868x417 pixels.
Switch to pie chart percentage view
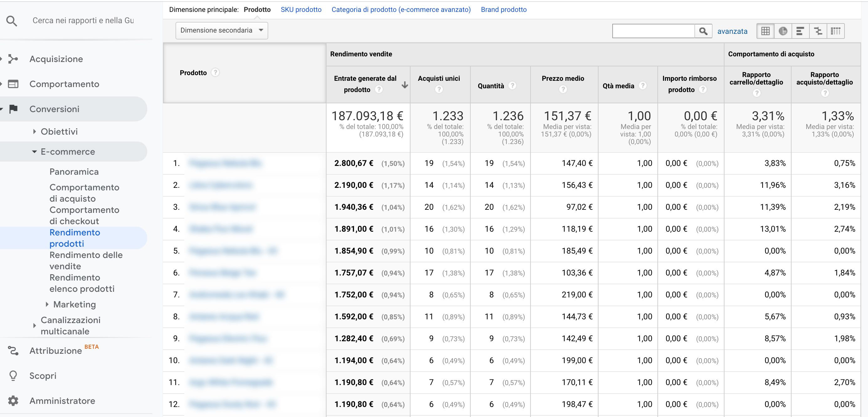[x=783, y=31]
